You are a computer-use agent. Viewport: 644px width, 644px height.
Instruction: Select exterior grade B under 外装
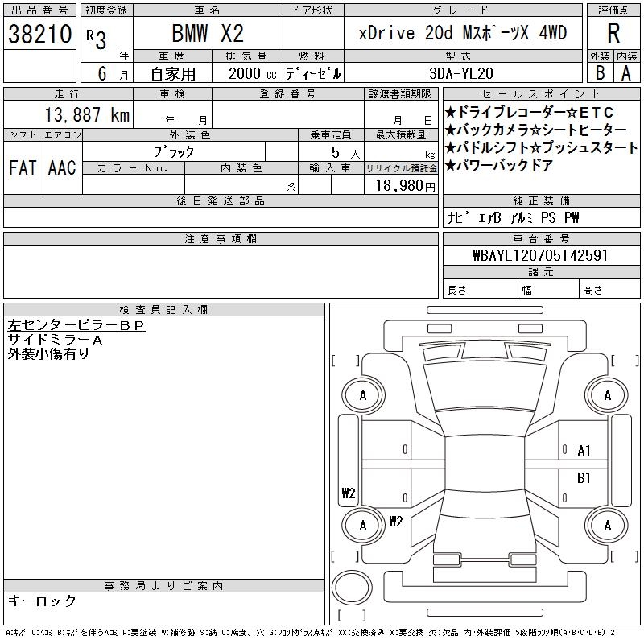click(600, 72)
